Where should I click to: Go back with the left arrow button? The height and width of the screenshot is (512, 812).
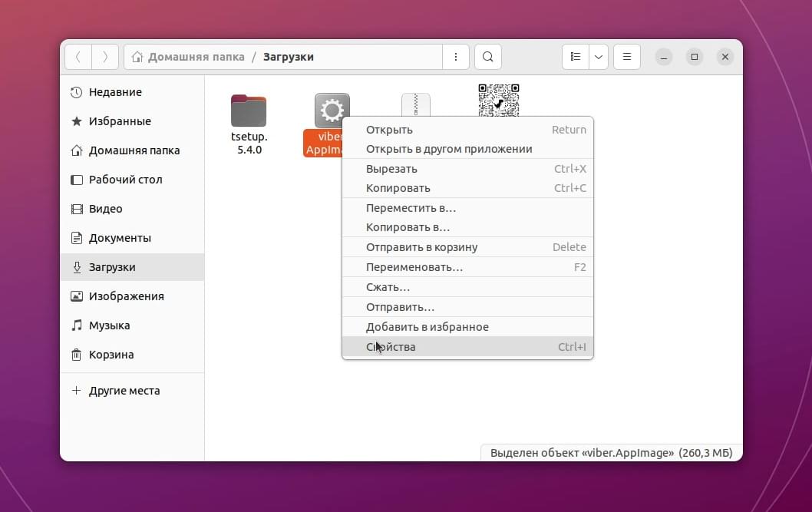[x=78, y=57]
